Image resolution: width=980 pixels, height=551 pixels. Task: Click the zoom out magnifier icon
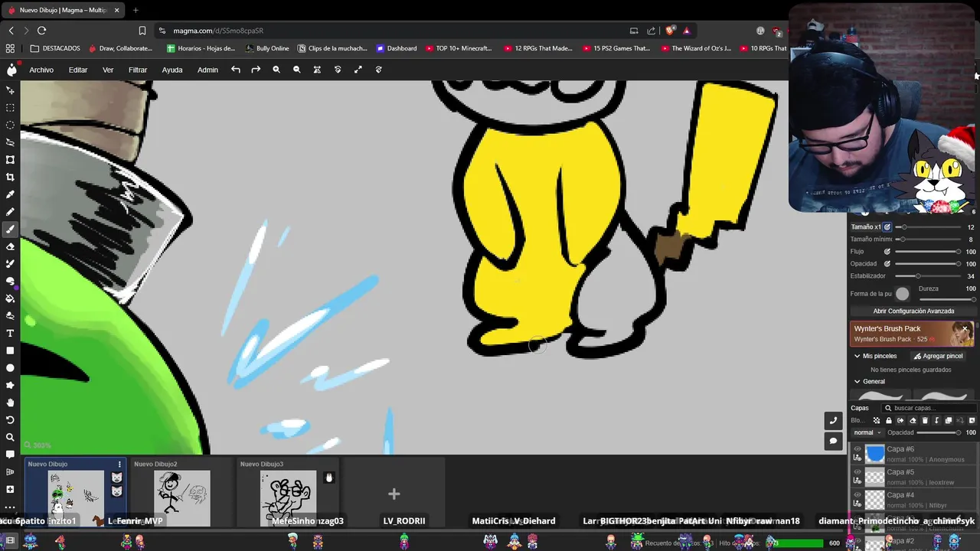[x=297, y=70]
